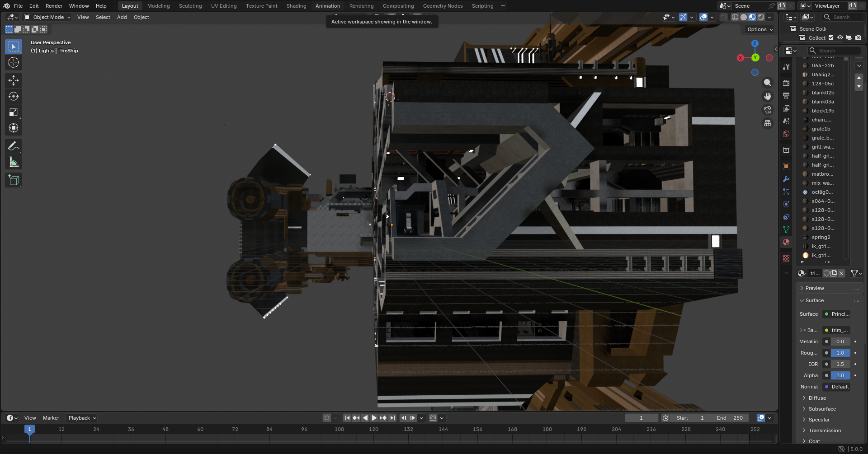Toggle camera view in viewport

click(x=768, y=110)
